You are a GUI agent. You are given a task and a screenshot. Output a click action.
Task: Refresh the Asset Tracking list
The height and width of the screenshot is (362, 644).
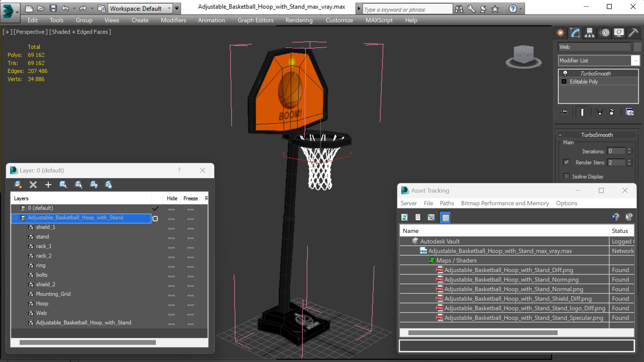point(405,217)
